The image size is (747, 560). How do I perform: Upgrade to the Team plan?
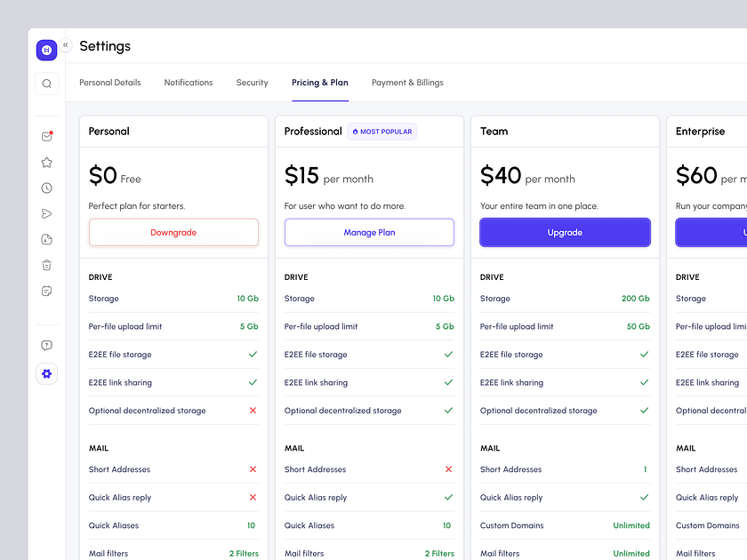pos(565,233)
